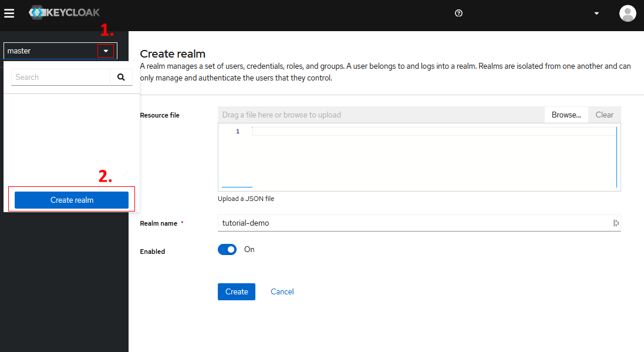This screenshot has width=644, height=352.
Task: Click the Create realm page heading
Action: (173, 54)
